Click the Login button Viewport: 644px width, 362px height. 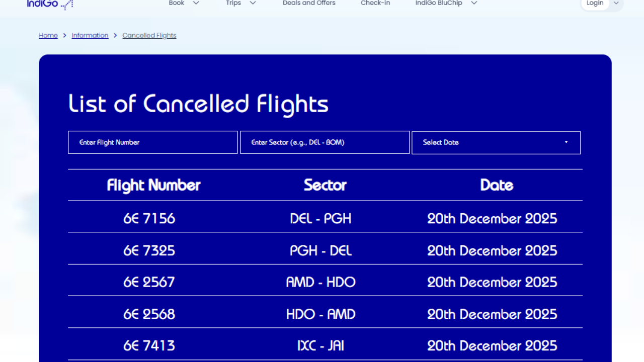tap(595, 3)
